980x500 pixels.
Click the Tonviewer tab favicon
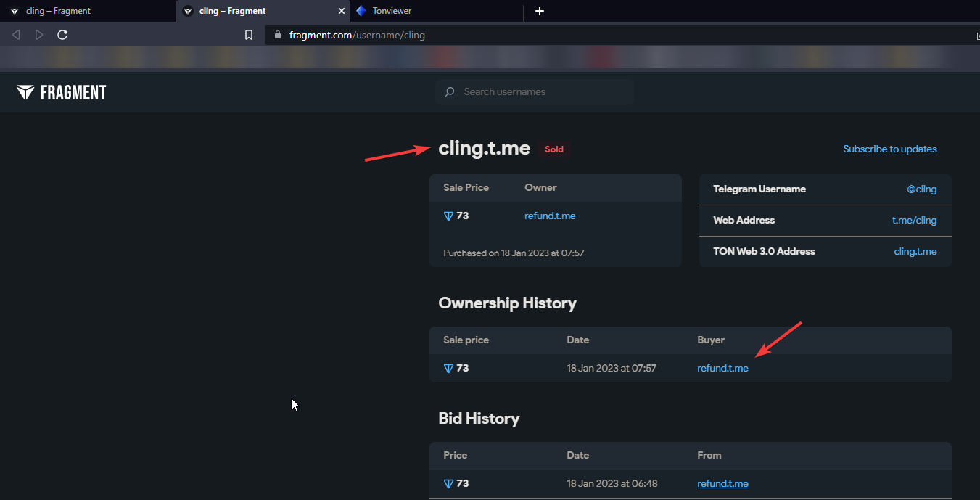pos(361,11)
